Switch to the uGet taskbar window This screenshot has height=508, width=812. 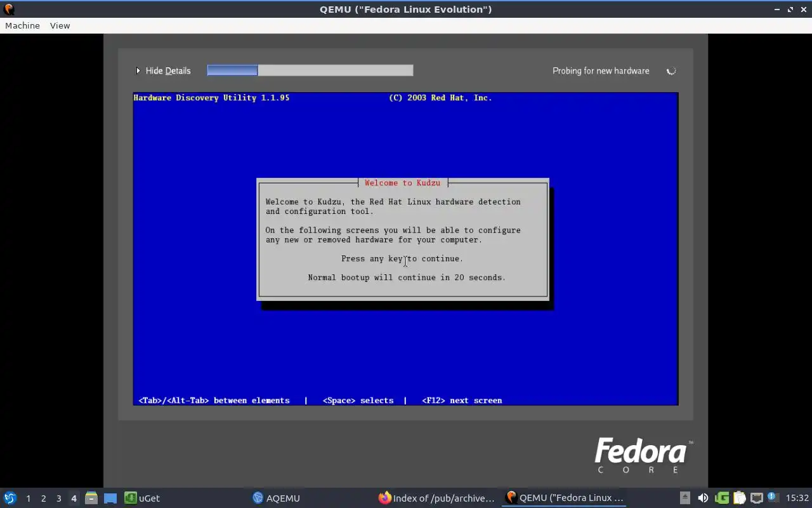pyautogui.click(x=142, y=498)
